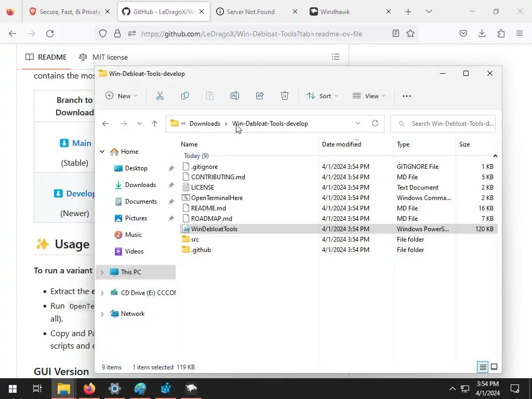Expand Network tree node
The width and height of the screenshot is (532, 399).
coord(102,314)
